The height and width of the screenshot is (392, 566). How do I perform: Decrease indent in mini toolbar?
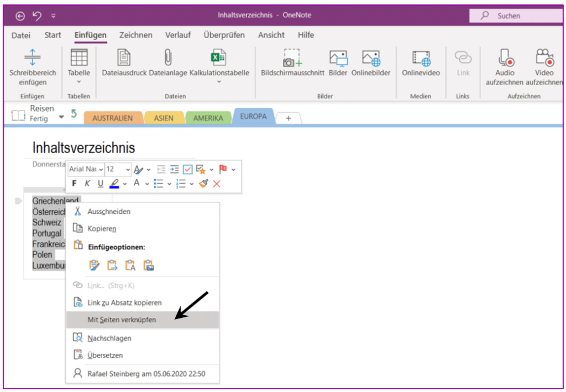161,169
